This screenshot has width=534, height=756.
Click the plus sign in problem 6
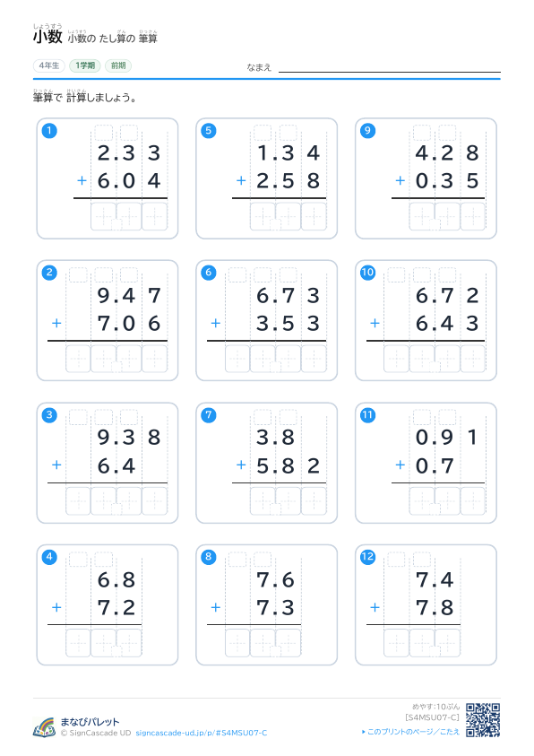[216, 323]
